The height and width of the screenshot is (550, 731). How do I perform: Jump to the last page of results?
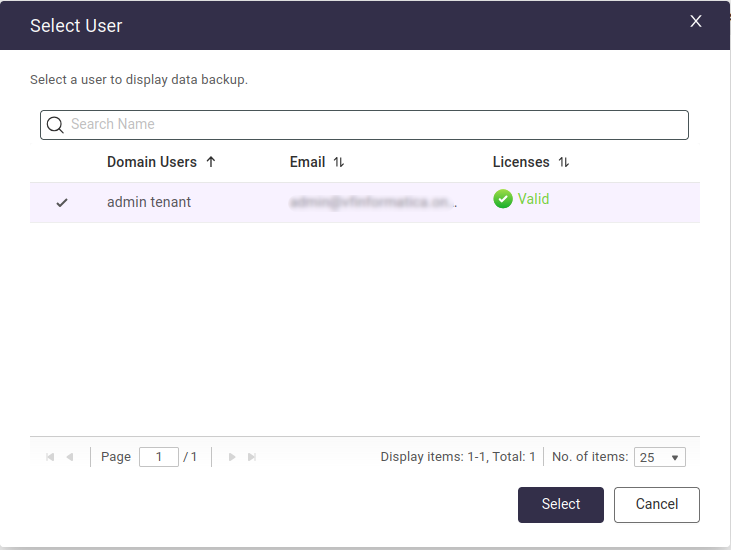point(252,457)
